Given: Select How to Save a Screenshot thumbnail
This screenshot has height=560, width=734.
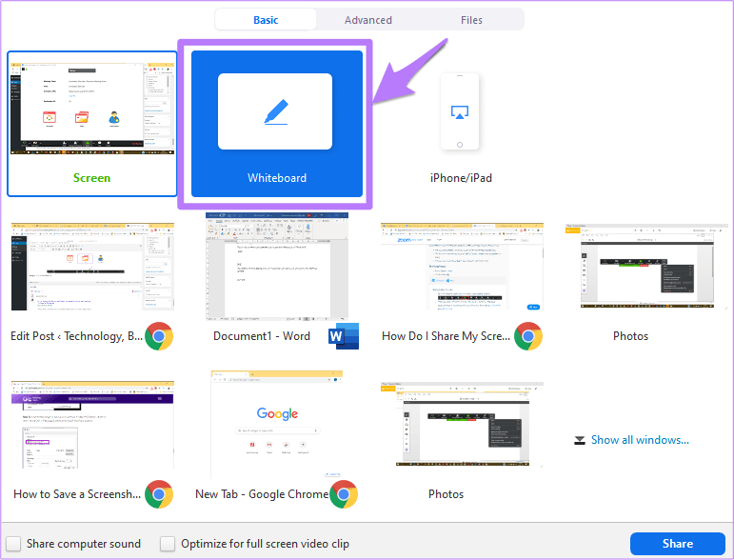Looking at the screenshot, I should 92,425.
